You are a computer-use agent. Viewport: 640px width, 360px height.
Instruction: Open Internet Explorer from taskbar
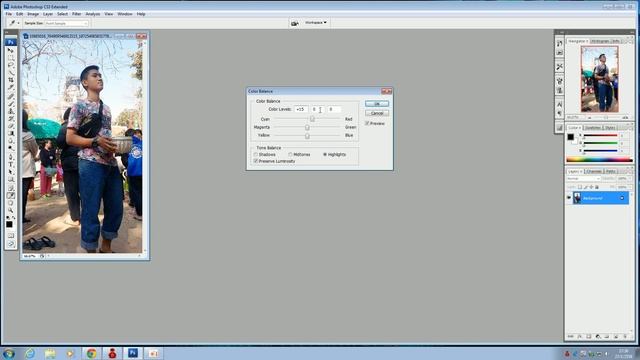29,353
